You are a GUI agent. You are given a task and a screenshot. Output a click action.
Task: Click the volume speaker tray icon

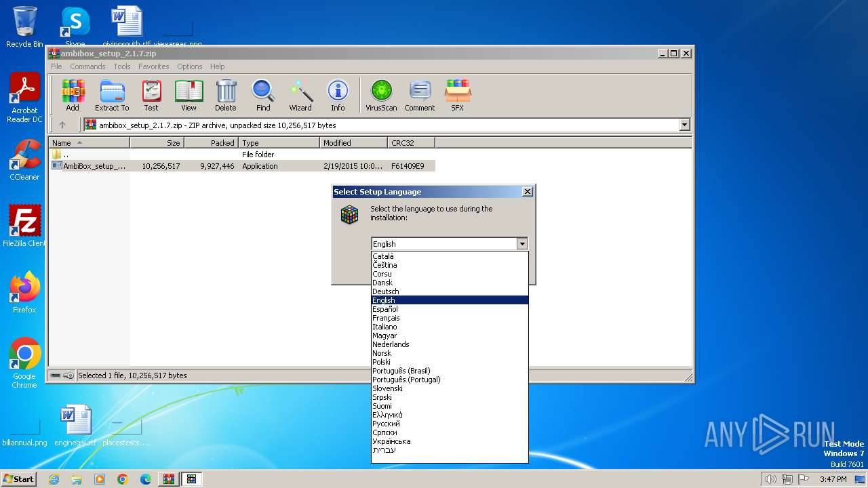(770, 479)
